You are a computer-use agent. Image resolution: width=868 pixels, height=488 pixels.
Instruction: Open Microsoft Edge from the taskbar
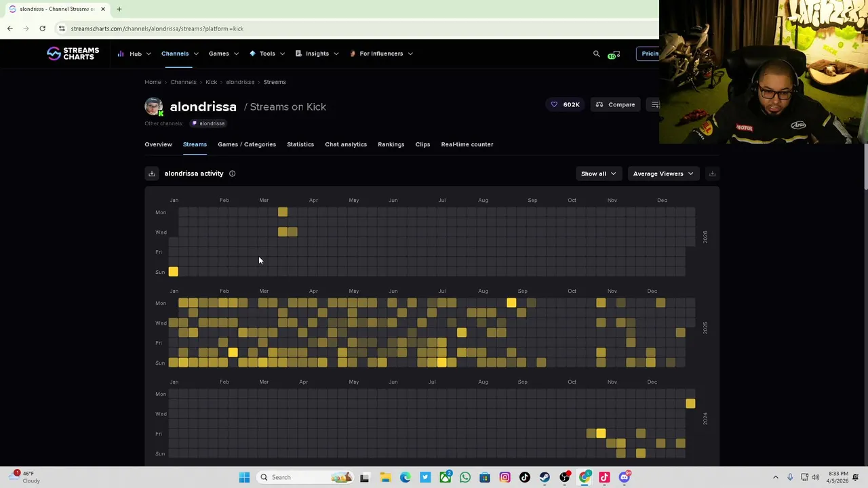coord(405,477)
